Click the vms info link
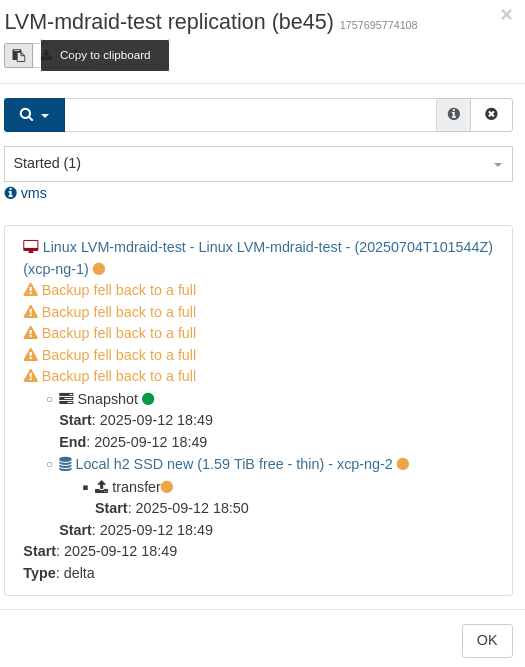 34,193
